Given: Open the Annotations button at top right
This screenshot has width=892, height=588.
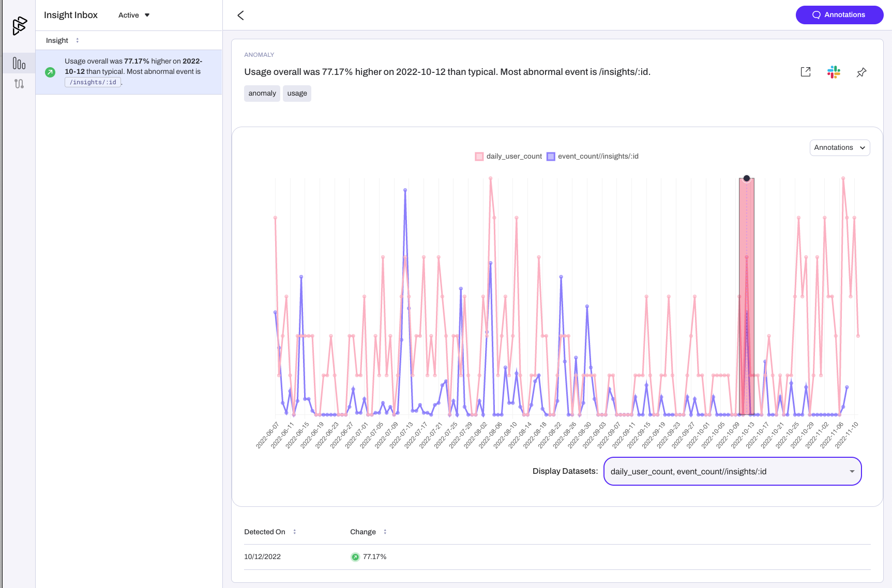Looking at the screenshot, I should [x=839, y=15].
